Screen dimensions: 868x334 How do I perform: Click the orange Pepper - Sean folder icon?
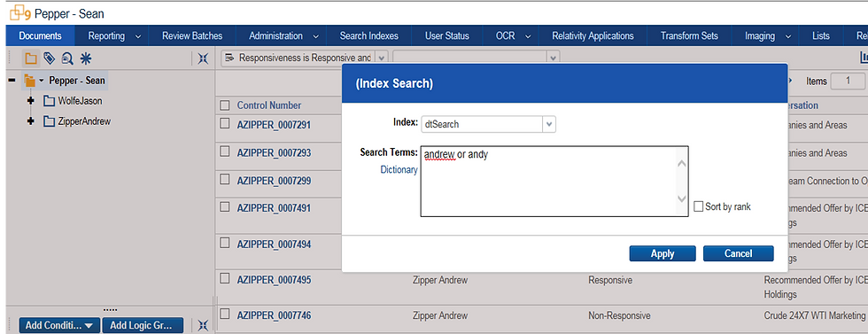click(30, 81)
